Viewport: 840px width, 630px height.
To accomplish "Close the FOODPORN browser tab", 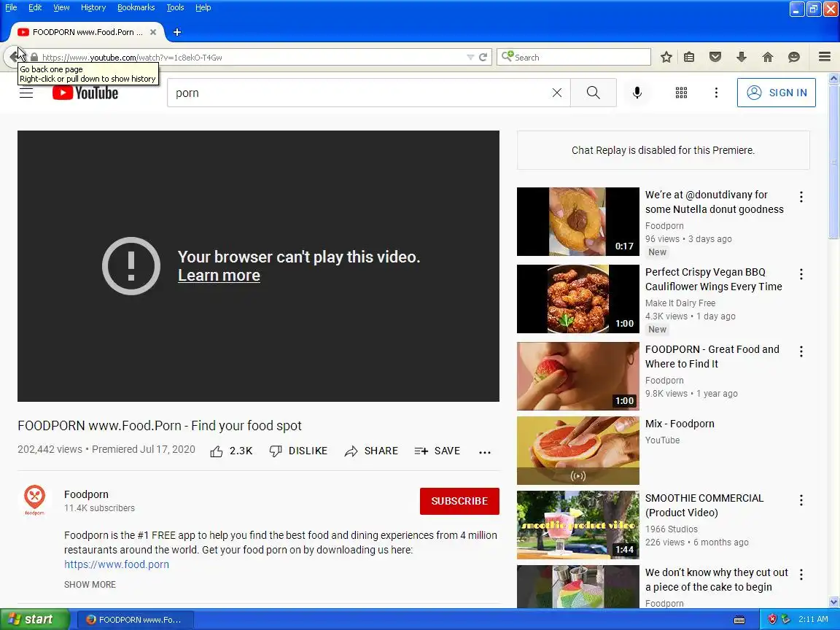I will point(153,32).
